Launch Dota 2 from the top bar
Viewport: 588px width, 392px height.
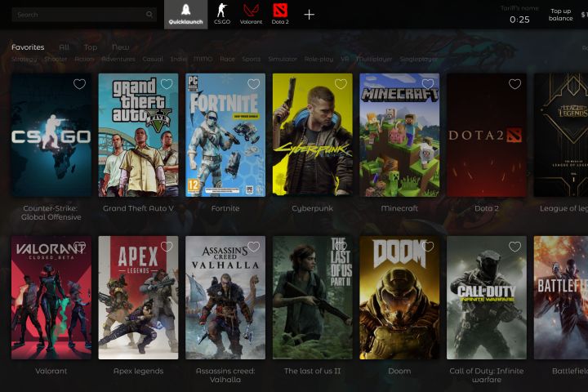pos(280,14)
